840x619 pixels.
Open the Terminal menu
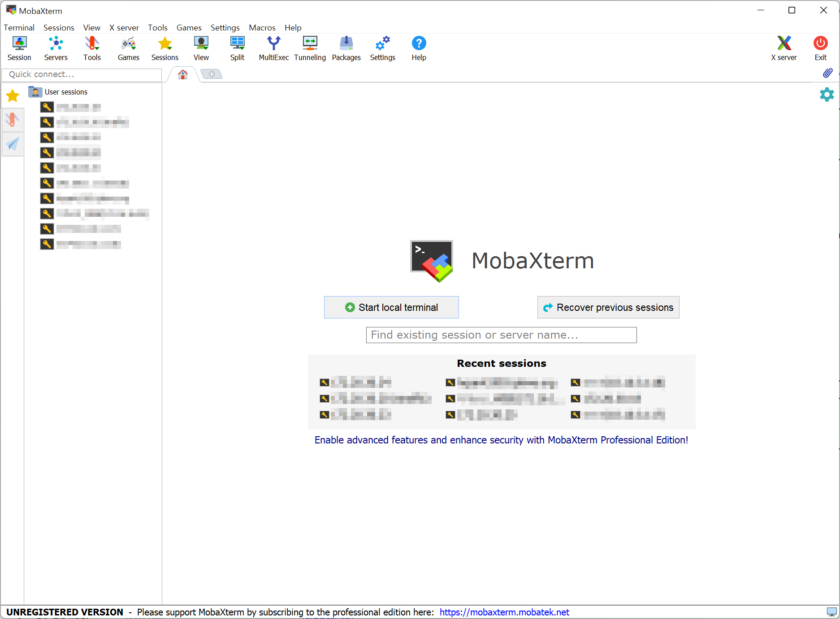coord(19,28)
